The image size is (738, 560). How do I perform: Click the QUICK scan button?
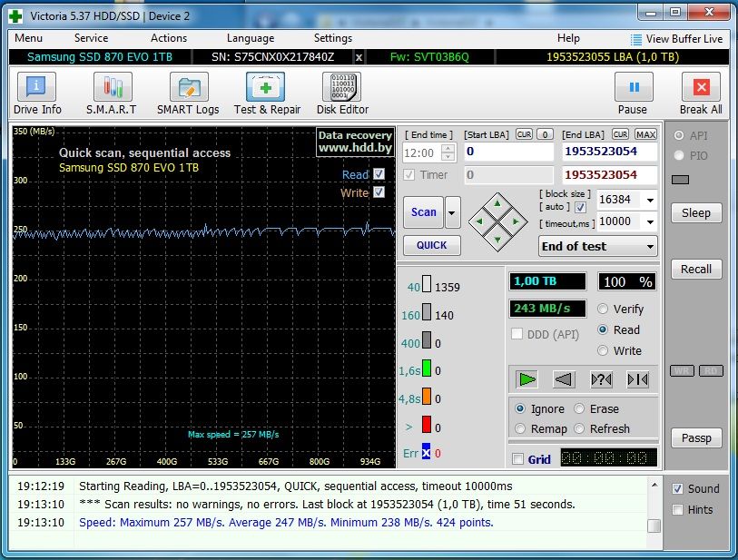point(431,245)
